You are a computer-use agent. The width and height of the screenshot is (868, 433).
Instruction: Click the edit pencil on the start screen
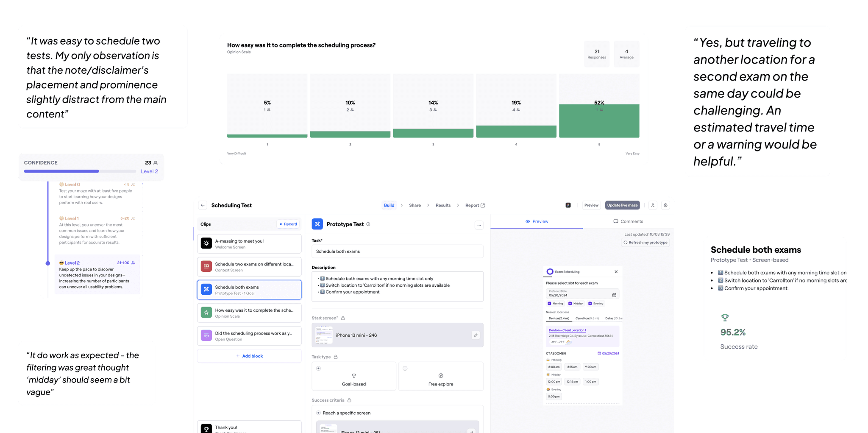pos(476,335)
